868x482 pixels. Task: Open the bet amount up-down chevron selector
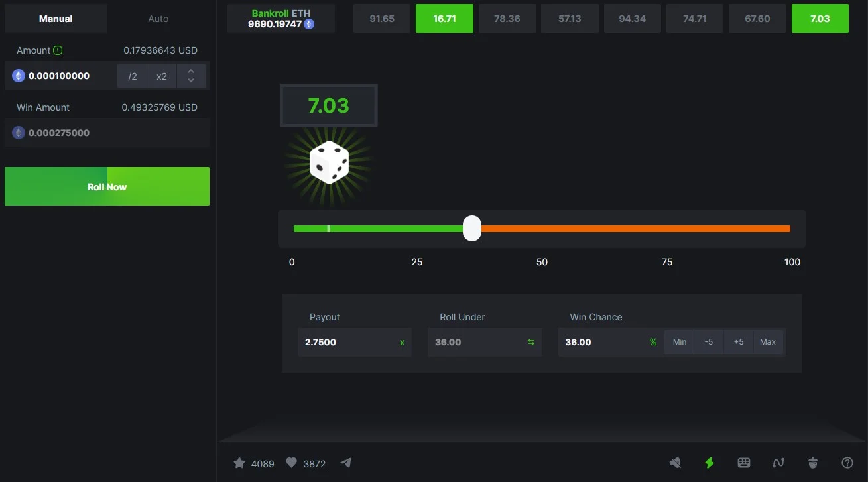(191, 76)
